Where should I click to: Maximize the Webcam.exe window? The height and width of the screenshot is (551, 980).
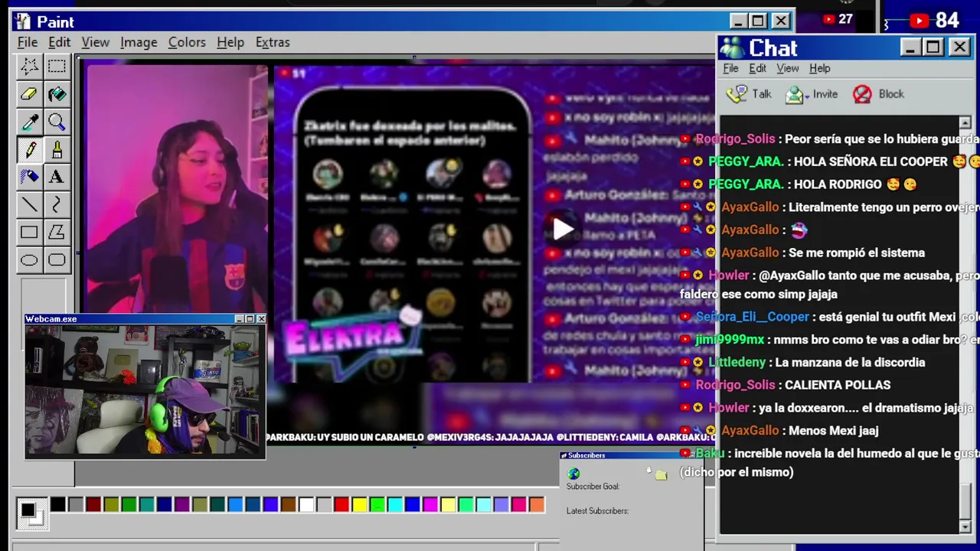pos(250,318)
